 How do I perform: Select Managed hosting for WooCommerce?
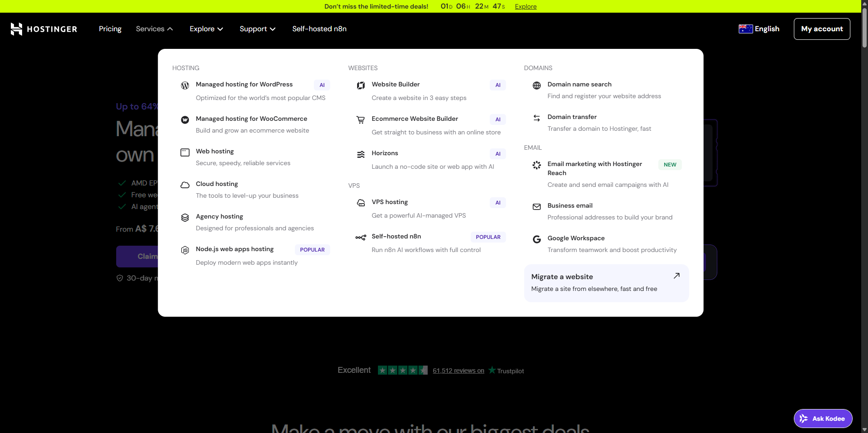[255, 124]
